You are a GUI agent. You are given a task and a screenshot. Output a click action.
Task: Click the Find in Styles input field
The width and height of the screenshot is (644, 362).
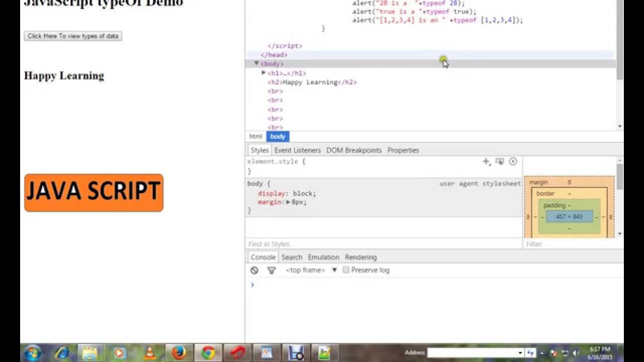pos(384,244)
